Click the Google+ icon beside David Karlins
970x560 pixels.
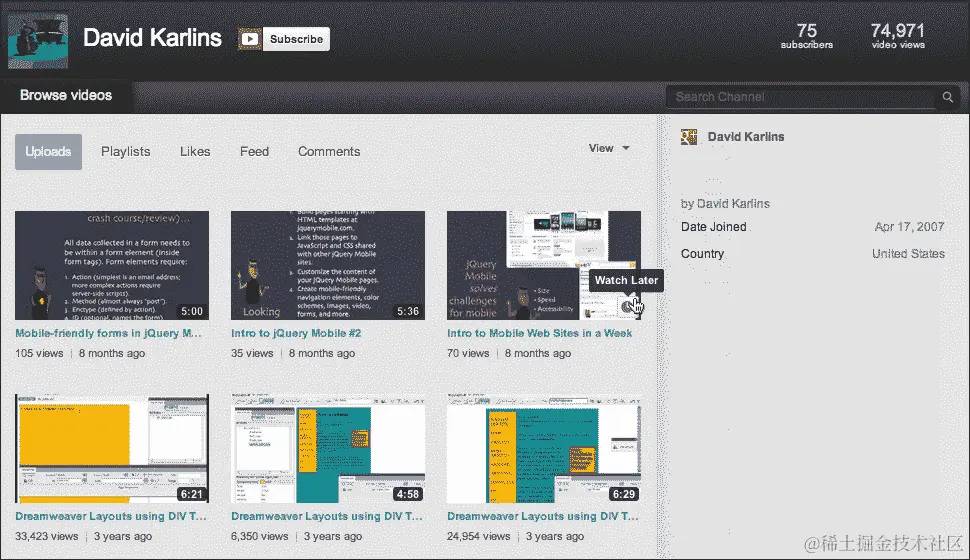tap(689, 137)
